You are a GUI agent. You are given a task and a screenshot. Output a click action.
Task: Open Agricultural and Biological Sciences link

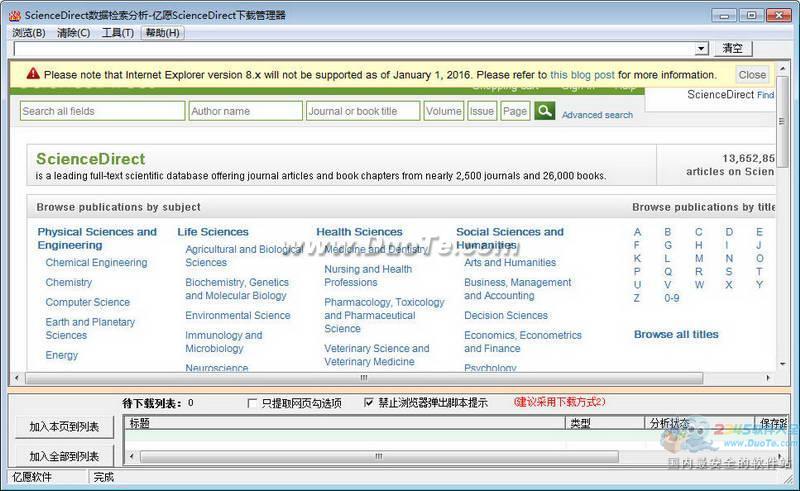tap(244, 256)
